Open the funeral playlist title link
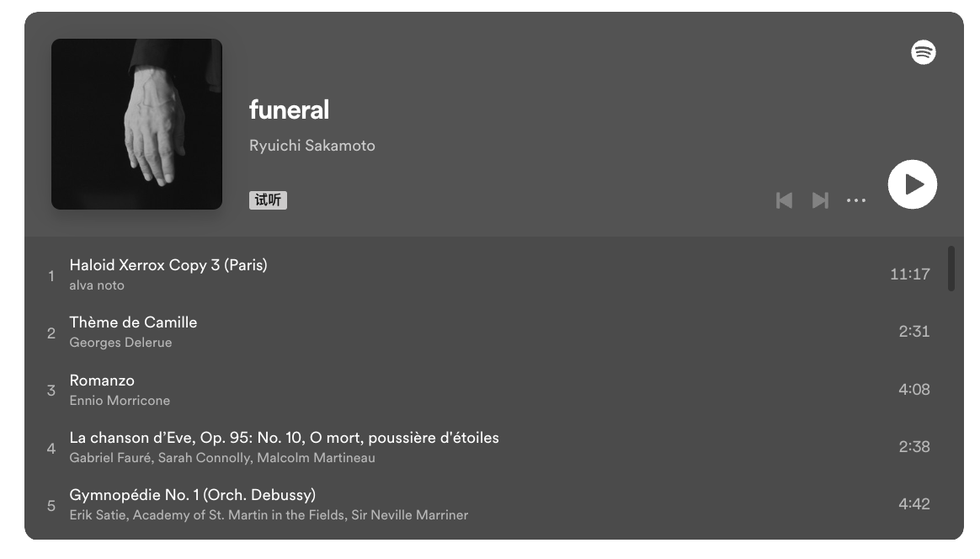The height and width of the screenshot is (559, 980). click(x=289, y=109)
